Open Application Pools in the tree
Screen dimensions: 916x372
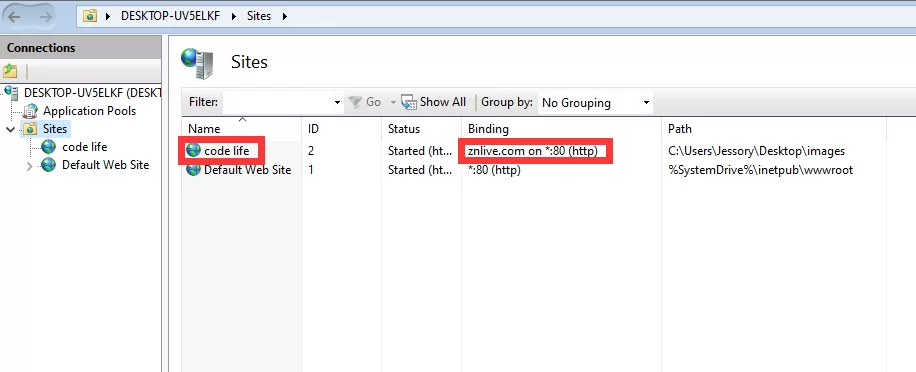click(89, 111)
